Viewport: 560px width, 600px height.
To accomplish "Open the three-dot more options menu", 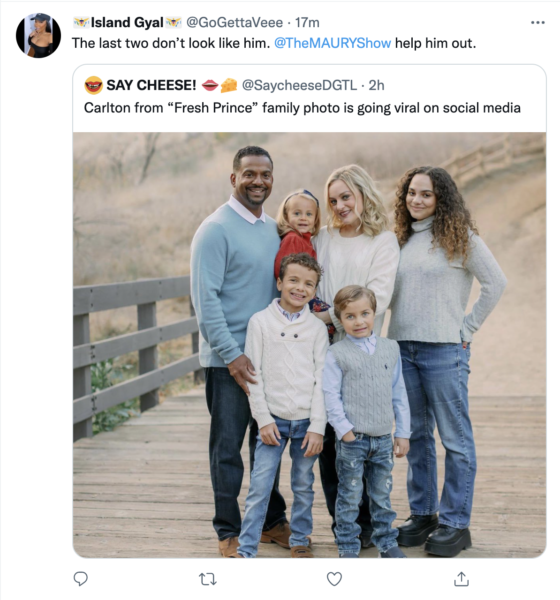I will point(538,23).
